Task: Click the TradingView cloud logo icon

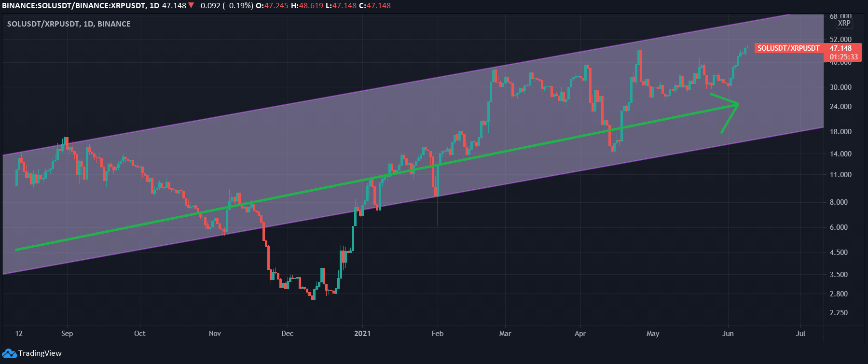Action: 10,353
